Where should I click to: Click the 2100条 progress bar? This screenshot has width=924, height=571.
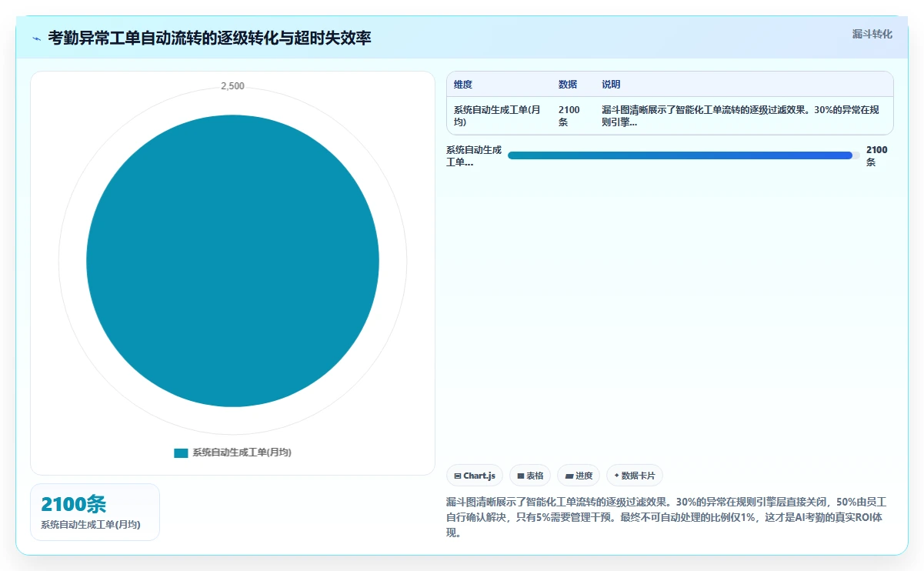684,155
